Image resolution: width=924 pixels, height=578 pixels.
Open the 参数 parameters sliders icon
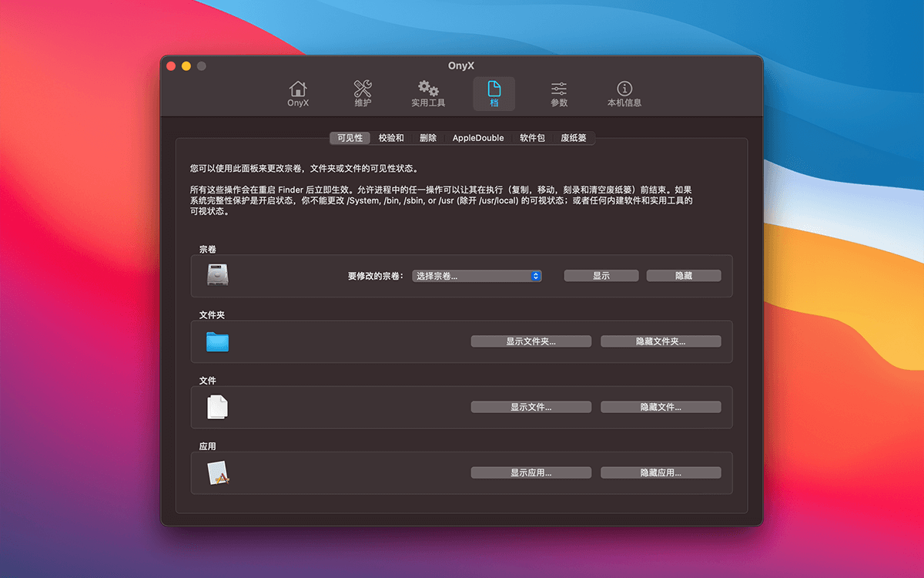click(559, 94)
